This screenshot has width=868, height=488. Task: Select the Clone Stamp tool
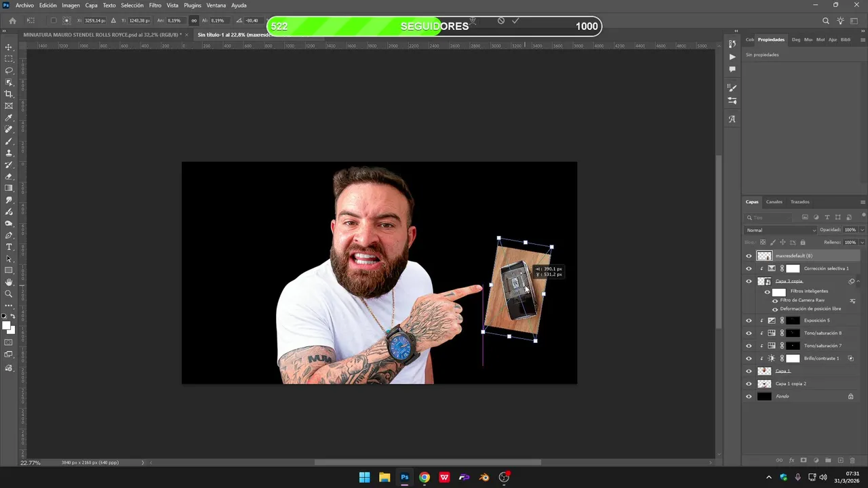point(9,153)
